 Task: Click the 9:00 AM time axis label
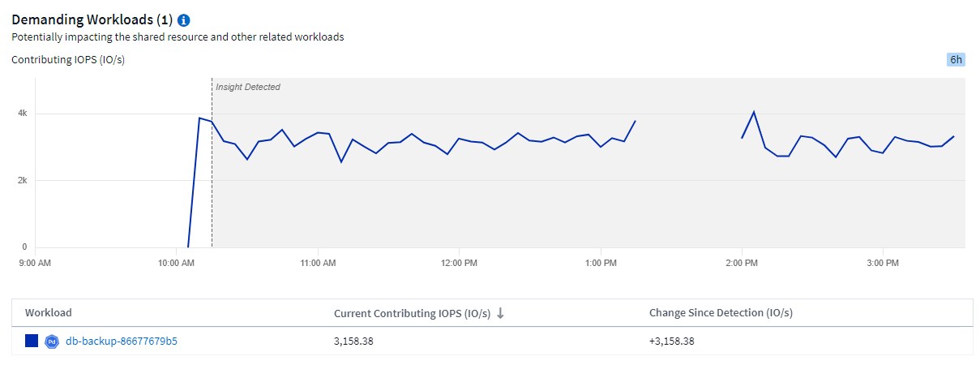34,264
